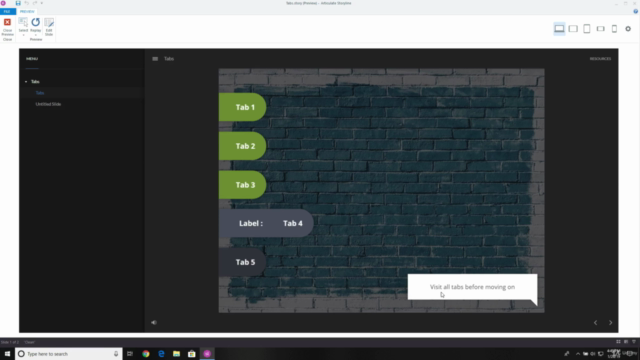Viewport: 640px width, 360px height.
Task: Open quick access toolbar customize dropdown
Action: [x=42, y=3]
